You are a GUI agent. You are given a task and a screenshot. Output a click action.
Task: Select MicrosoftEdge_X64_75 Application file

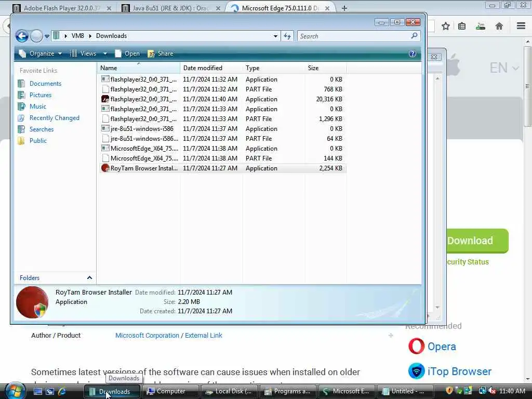222,148
